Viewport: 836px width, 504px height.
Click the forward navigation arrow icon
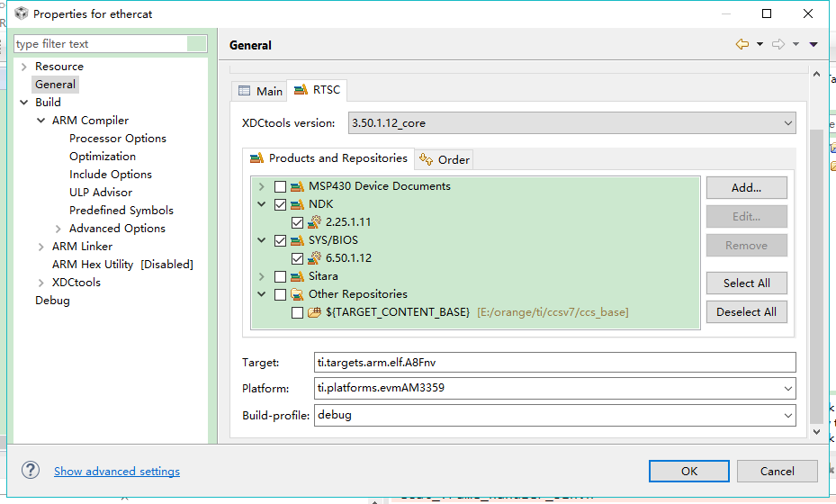[x=778, y=44]
